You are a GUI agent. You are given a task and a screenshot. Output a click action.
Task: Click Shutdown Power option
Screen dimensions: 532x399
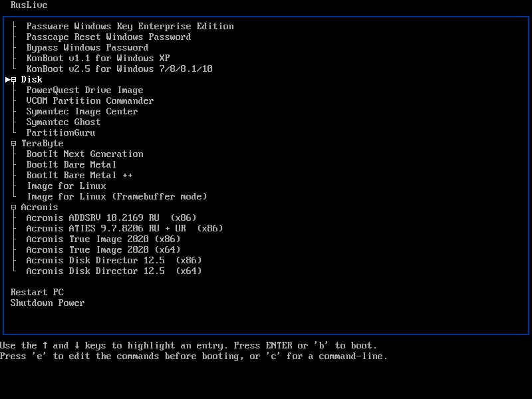point(47,303)
